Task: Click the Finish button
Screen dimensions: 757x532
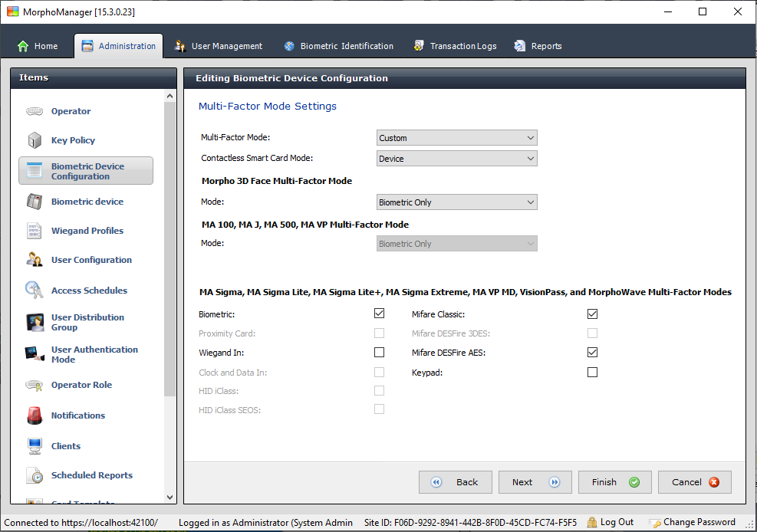Action: (x=614, y=481)
